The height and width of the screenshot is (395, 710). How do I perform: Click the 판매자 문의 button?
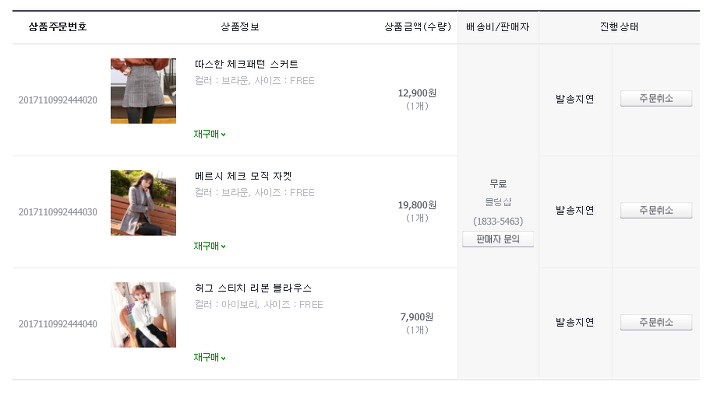tap(498, 239)
